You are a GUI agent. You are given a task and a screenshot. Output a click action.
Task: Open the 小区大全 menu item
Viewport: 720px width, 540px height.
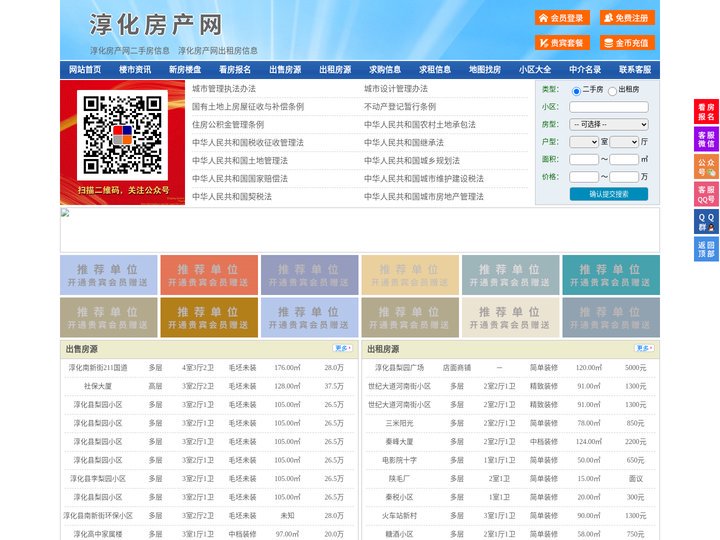coord(535,70)
